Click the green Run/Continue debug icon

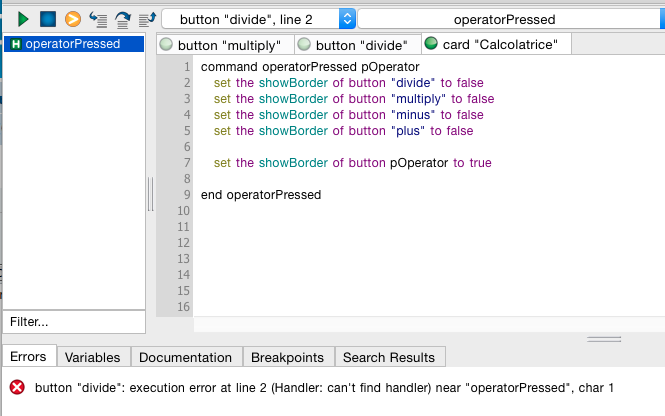tap(23, 19)
